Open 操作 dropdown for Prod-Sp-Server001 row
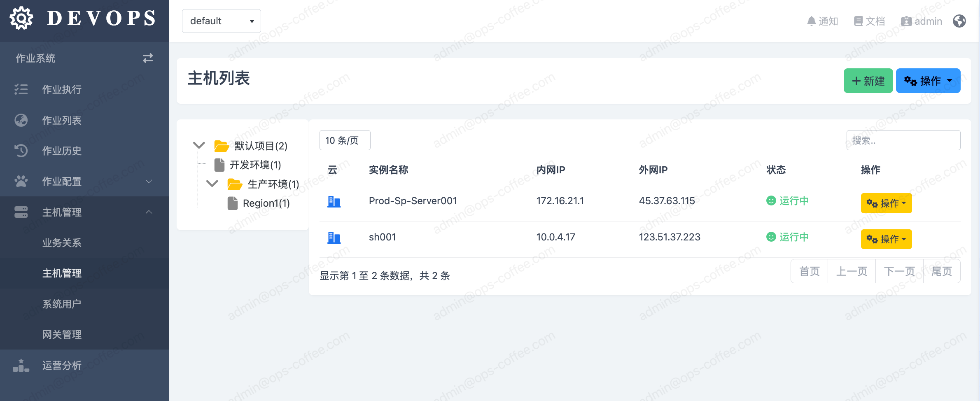 pos(886,203)
